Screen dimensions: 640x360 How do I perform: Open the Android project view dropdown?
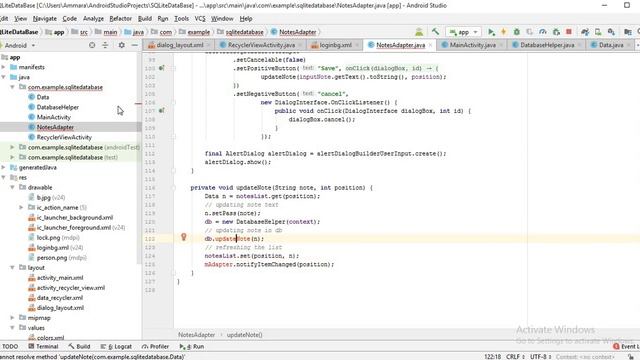(x=19, y=45)
